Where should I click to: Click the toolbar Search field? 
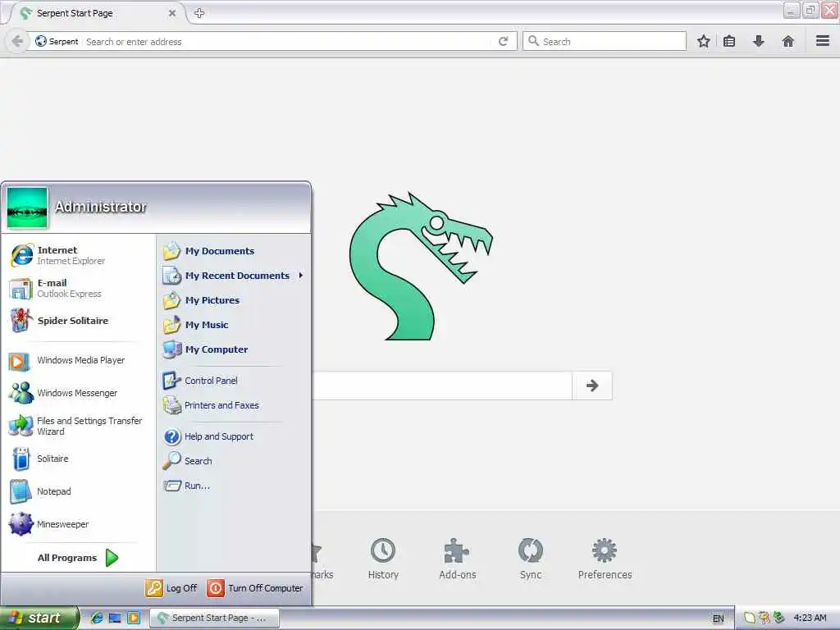pyautogui.click(x=605, y=41)
